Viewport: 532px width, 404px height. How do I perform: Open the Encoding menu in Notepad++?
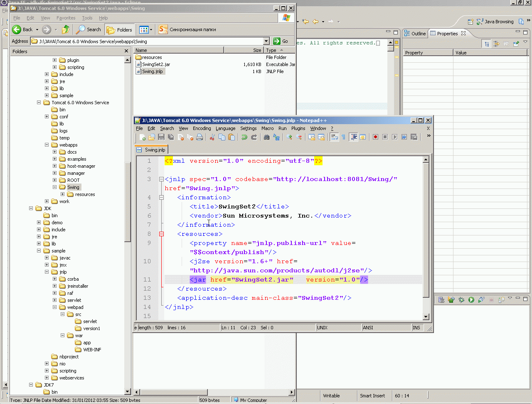click(x=202, y=128)
